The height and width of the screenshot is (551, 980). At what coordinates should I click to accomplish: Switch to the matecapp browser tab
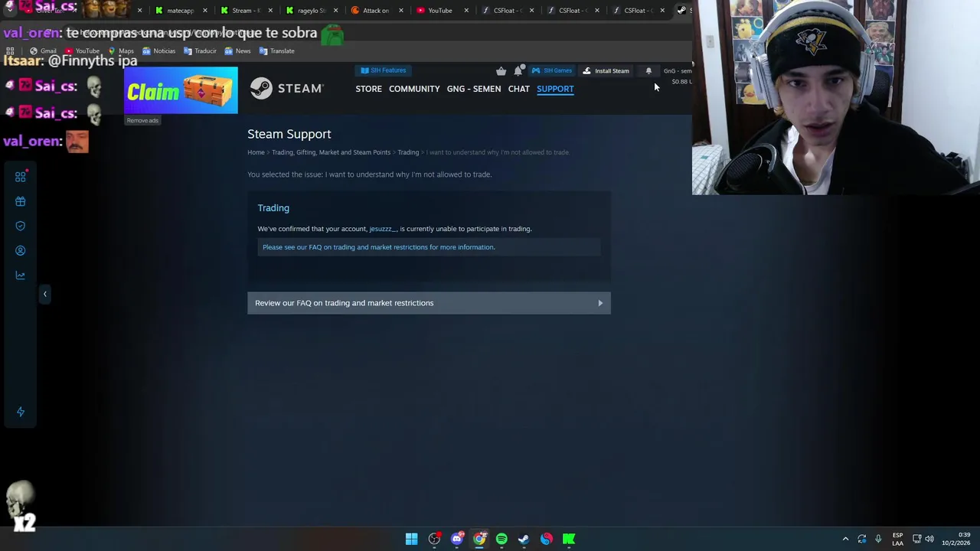point(180,11)
